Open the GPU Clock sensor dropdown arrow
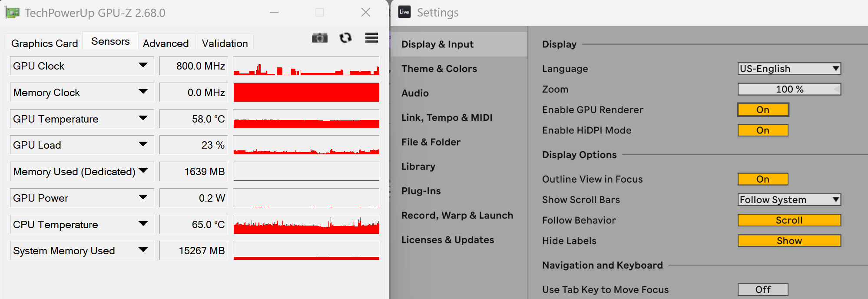This screenshot has width=868, height=299. coord(143,66)
